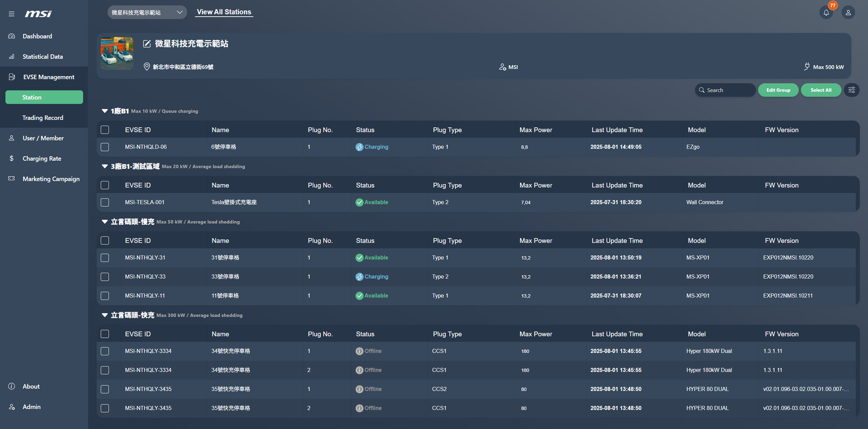Screen dimensions: 868x429
Task: Open the User / Member menu
Action: point(43,138)
